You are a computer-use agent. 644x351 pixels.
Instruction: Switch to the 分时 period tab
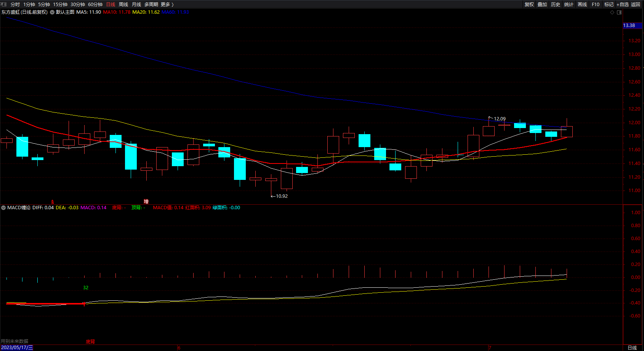pos(15,5)
